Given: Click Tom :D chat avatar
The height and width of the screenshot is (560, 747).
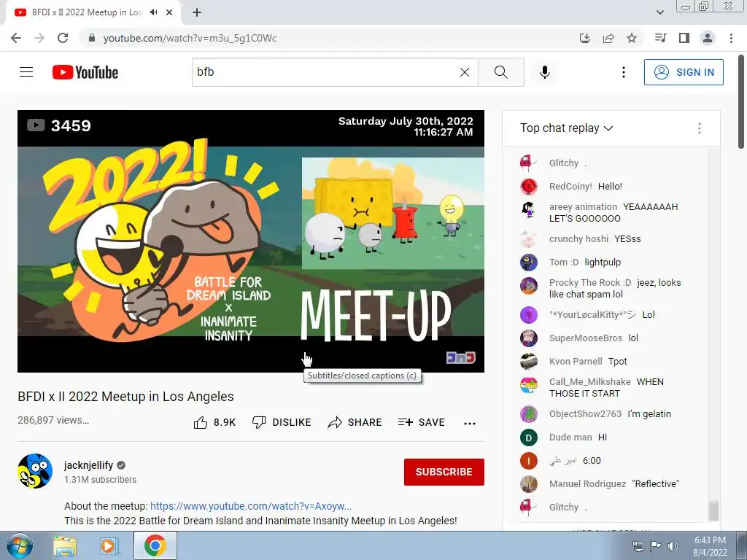Looking at the screenshot, I should click(x=529, y=262).
